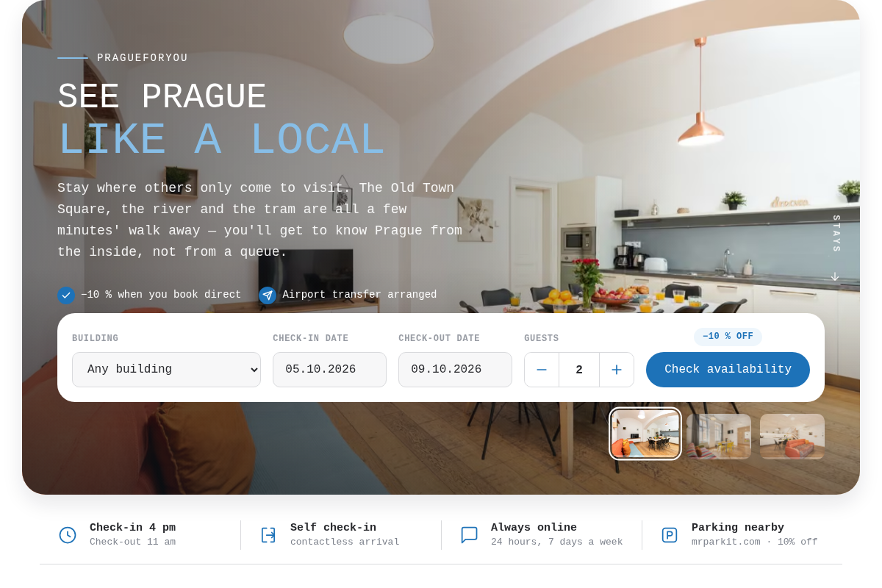Click the self check-in door icon
The image size is (882, 588).
(268, 535)
